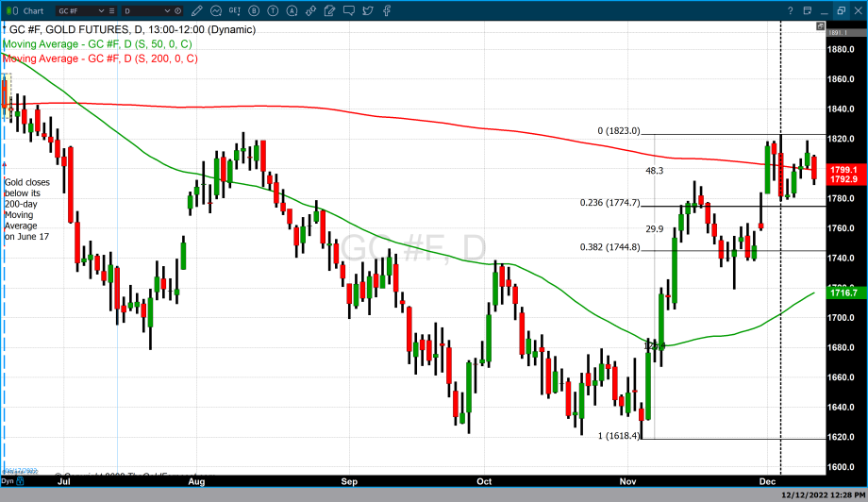Open the indicators chart icon
Image resolution: width=868 pixels, height=502 pixels.
[216, 10]
